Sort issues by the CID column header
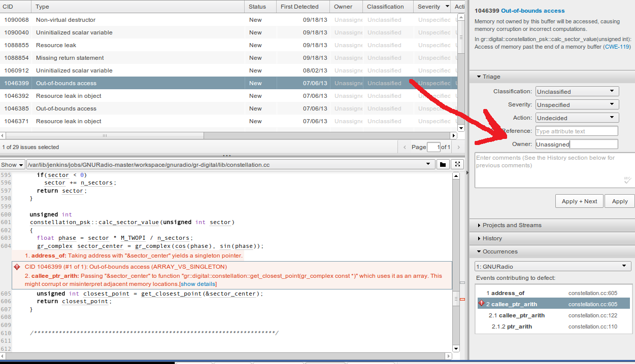The height and width of the screenshot is (364, 635). coord(15,7)
